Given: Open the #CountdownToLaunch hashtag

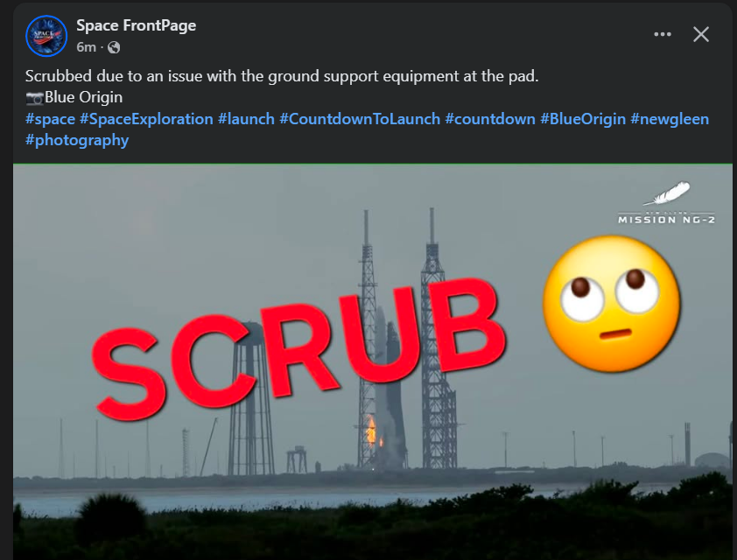Looking at the screenshot, I should [x=360, y=119].
